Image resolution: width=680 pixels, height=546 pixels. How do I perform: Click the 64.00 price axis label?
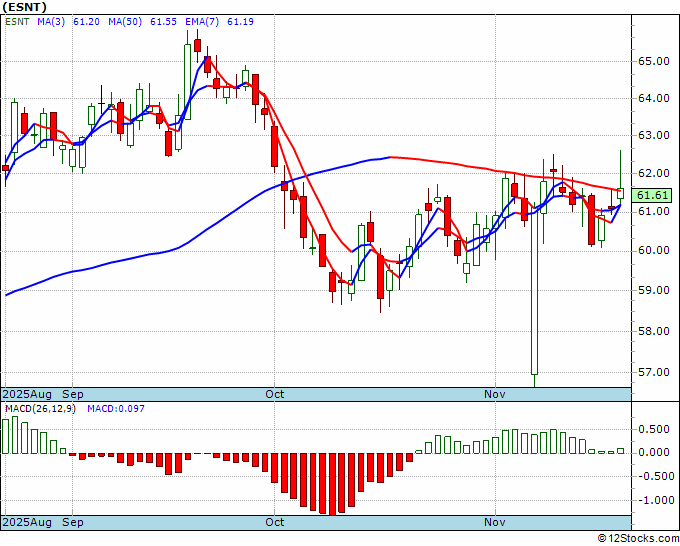(x=654, y=98)
